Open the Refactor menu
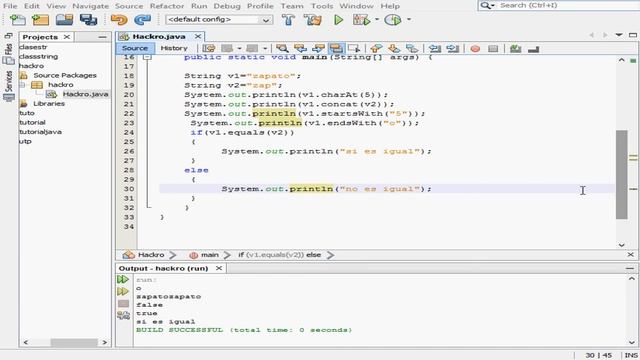Viewport: 640px width, 360px height. pos(167,6)
